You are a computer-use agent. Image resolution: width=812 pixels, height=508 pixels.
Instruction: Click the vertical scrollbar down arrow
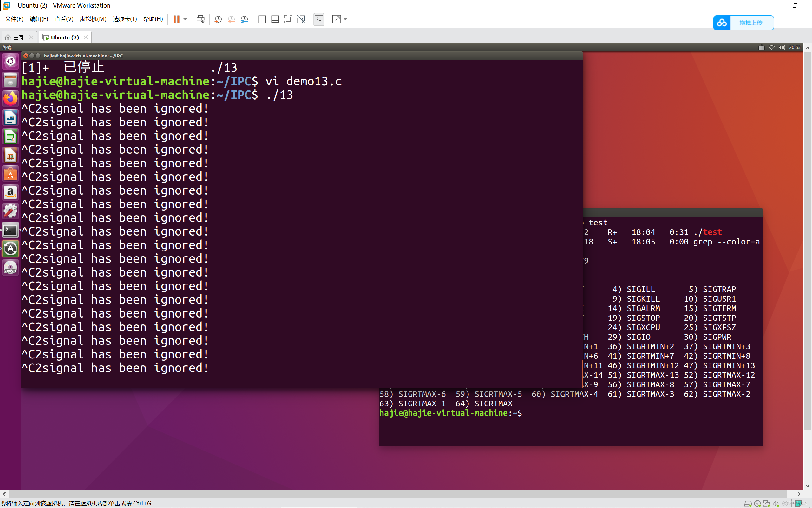pos(808,486)
